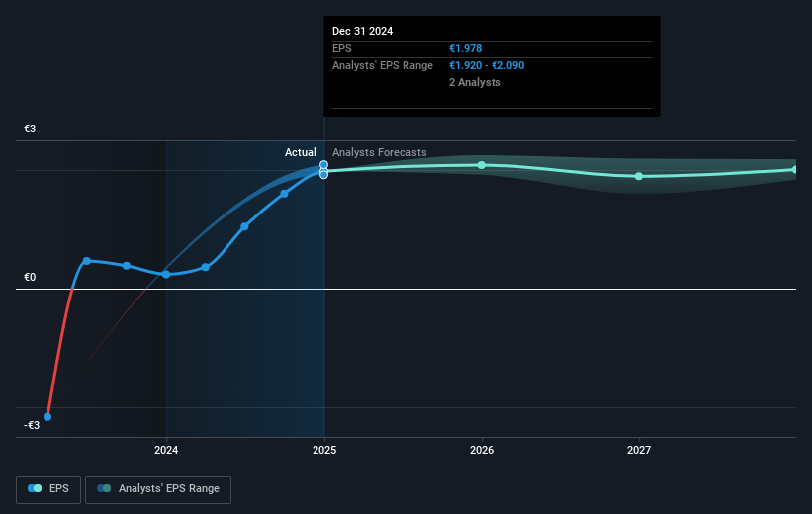The height and width of the screenshot is (514, 812).
Task: Click the 'Actual' label
Action: coord(301,152)
